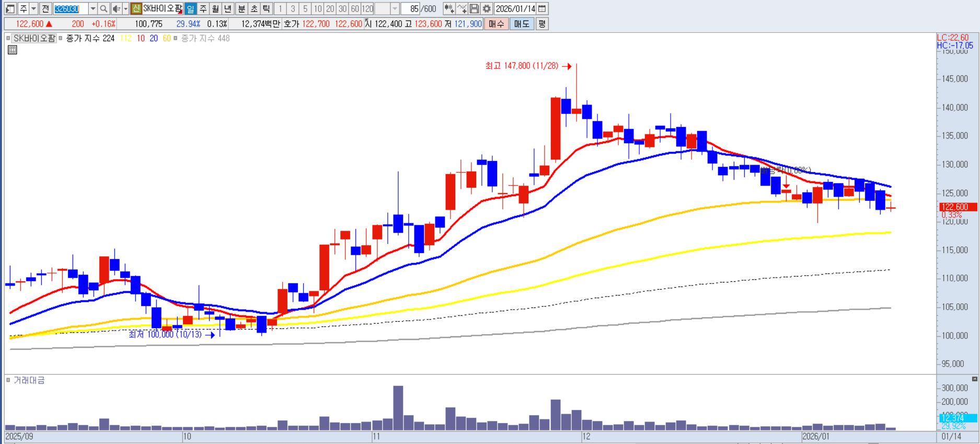
Task: Click the add line indicator icon
Action: point(462,9)
